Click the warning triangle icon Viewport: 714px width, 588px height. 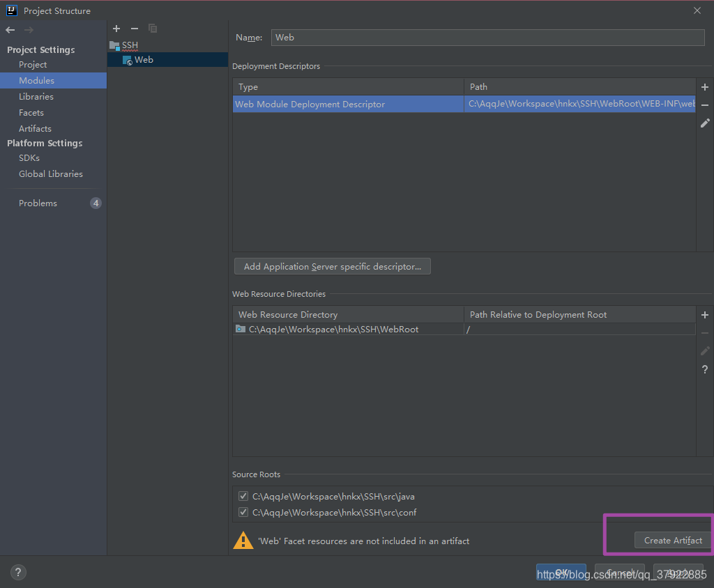pyautogui.click(x=243, y=540)
